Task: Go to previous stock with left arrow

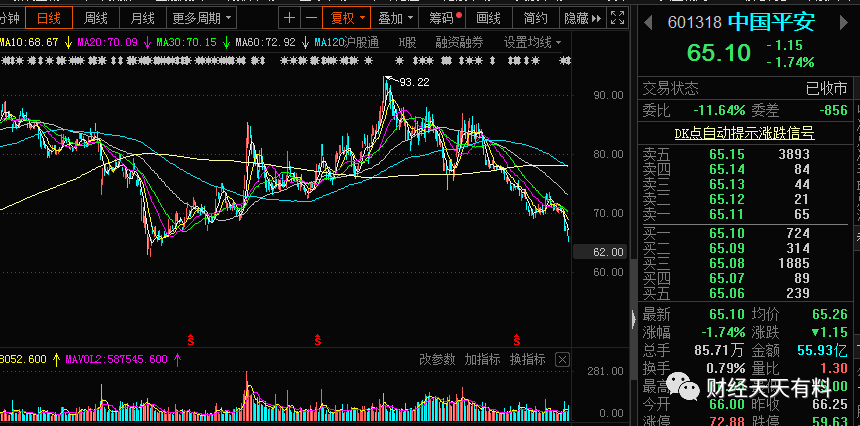Action: pyautogui.click(x=648, y=23)
